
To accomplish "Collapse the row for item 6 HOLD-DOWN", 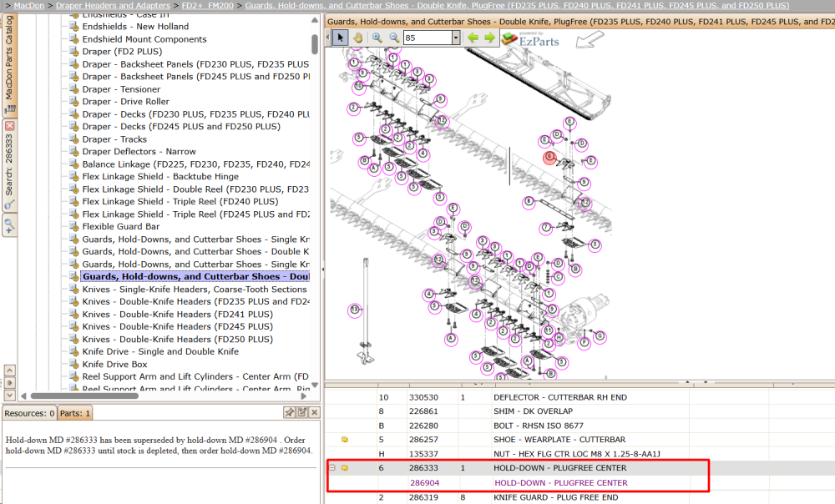I will (x=331, y=468).
